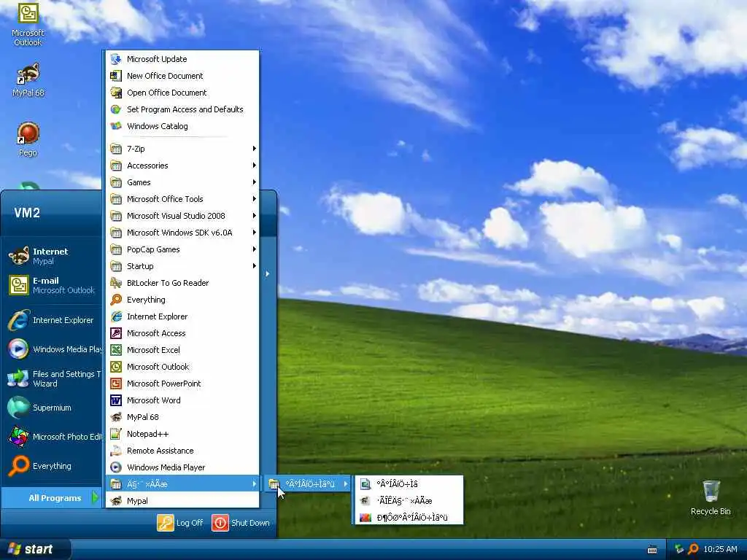Screen dimensions: 747x560
Task: Choose Open Office Document entry
Action: point(182,93)
